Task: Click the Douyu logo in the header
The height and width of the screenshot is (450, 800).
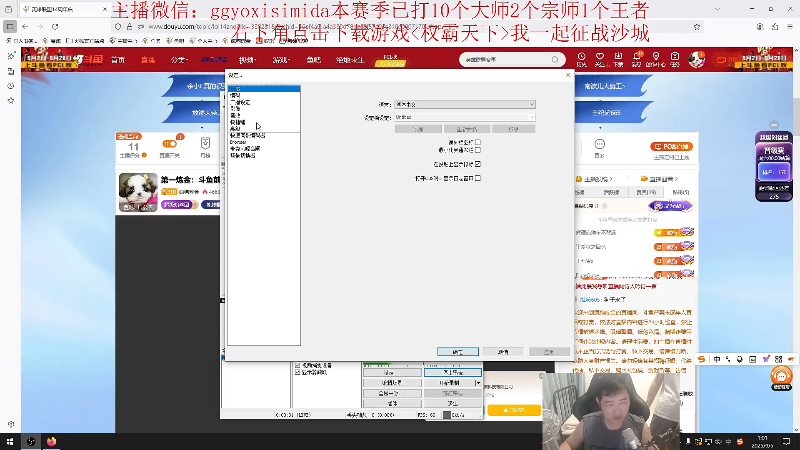Action: (x=89, y=60)
